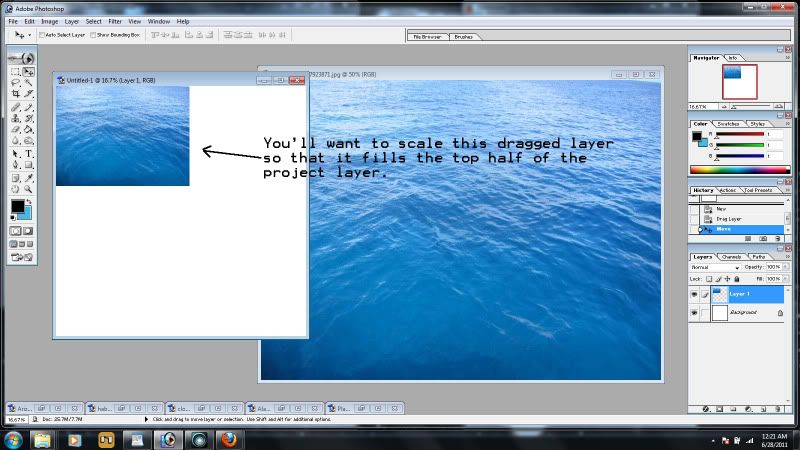Select the Paint Bucket tool
The image size is (800, 450).
[29, 130]
